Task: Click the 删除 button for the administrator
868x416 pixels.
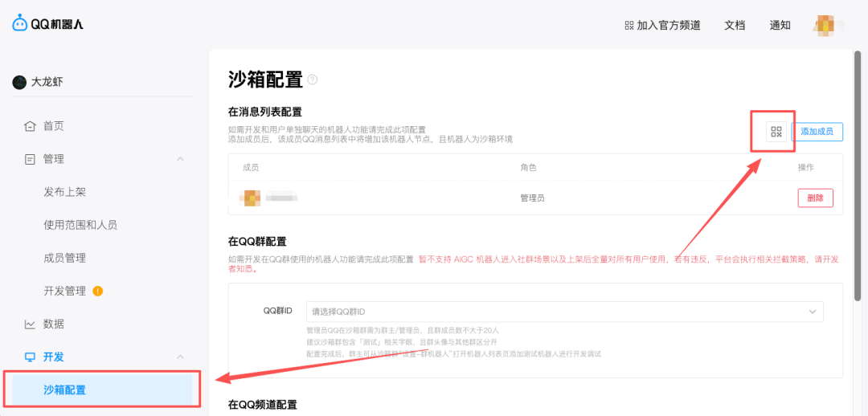Action: click(816, 198)
